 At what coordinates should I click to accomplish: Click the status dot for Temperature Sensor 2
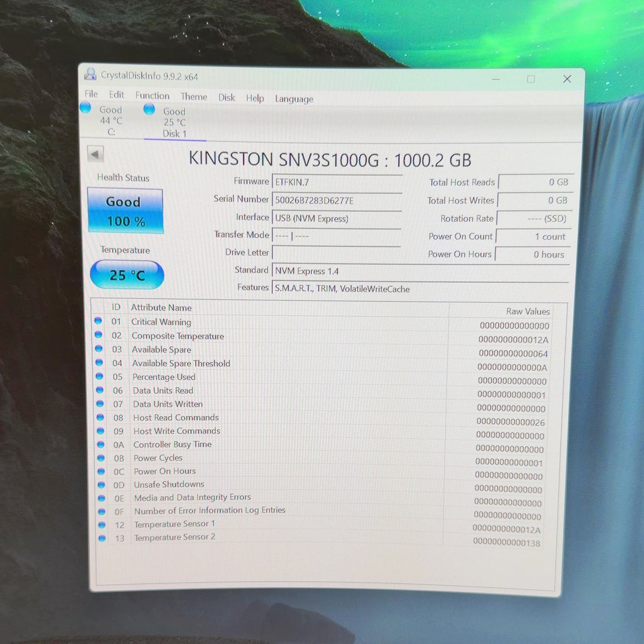tap(102, 538)
